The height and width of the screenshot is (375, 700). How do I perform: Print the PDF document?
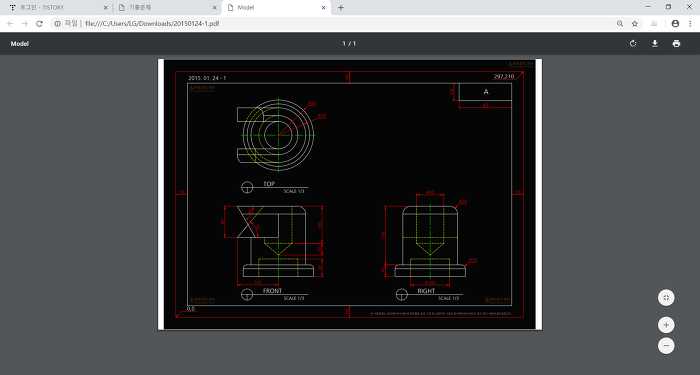click(676, 43)
